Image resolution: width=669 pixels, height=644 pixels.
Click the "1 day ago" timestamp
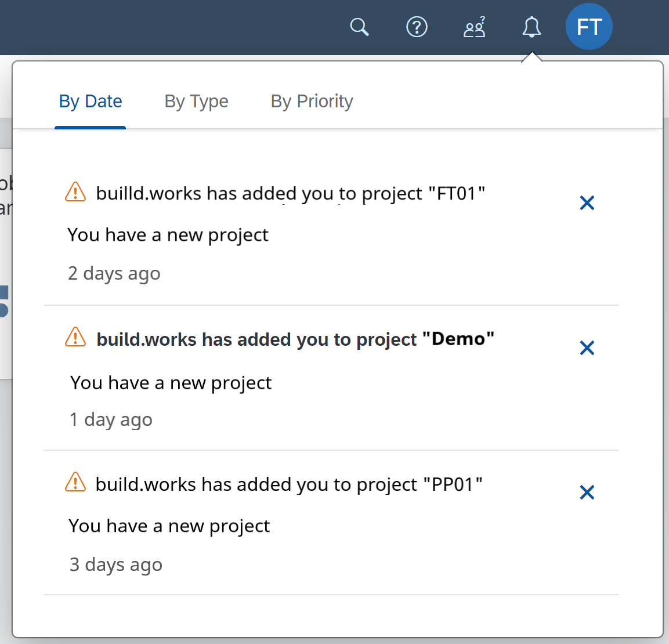111,419
